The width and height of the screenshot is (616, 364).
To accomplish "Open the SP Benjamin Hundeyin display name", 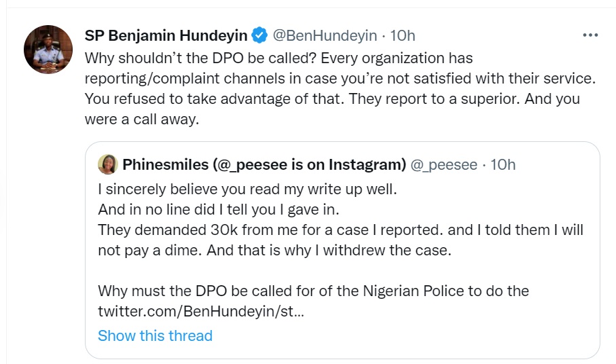I will pos(166,35).
